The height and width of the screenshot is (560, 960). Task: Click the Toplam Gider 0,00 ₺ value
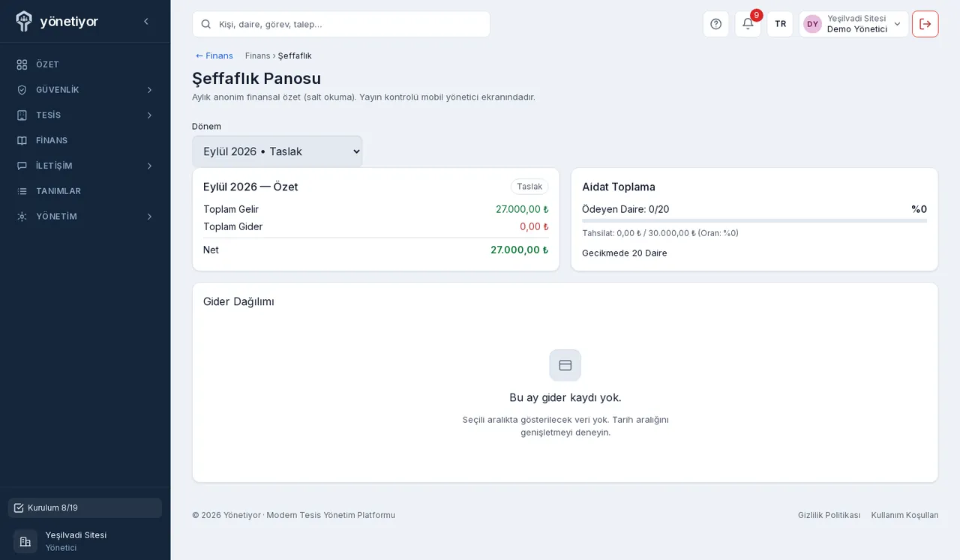(x=534, y=226)
